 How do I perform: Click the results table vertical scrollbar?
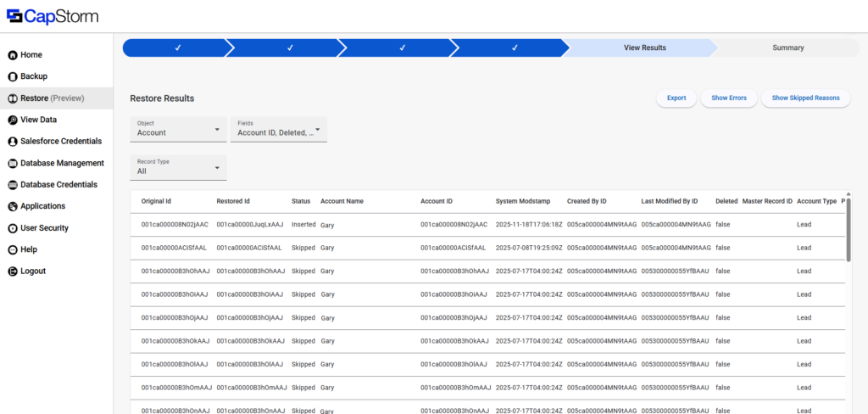click(848, 229)
